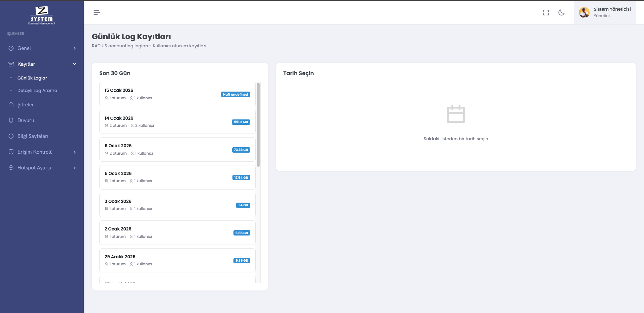Click the Son 30 Gün list scrollbar
Viewport: 644px width, 313px height.
(258, 125)
